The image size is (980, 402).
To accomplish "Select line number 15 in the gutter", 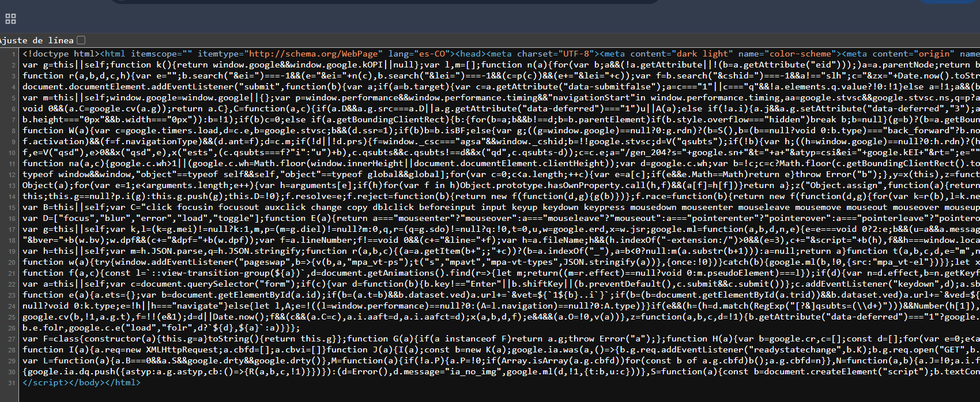I will [12, 208].
